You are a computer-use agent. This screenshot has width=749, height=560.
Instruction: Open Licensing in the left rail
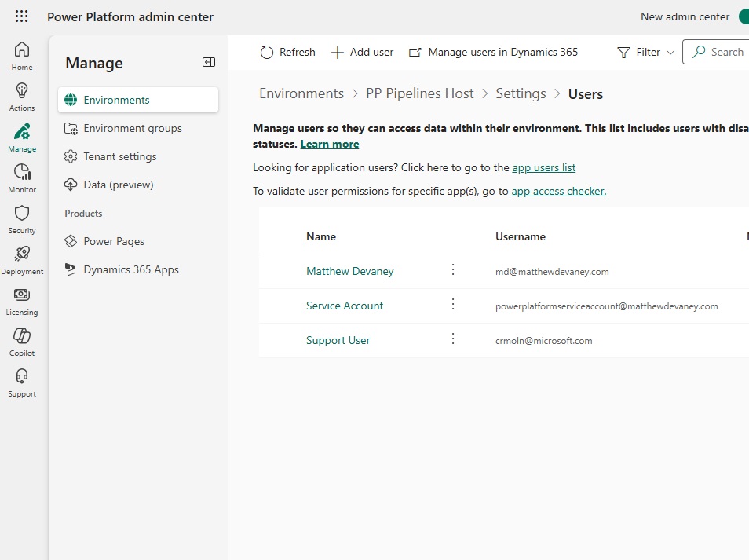[x=22, y=301]
